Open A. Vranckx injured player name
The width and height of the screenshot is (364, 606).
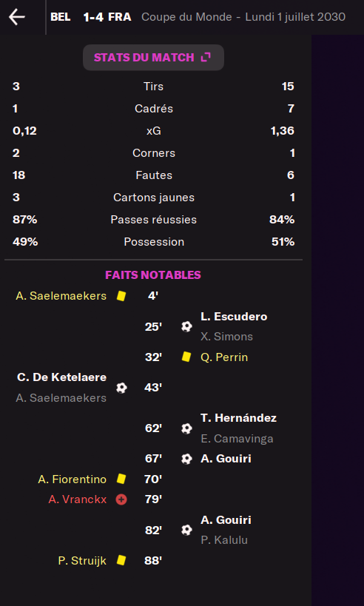(x=78, y=499)
